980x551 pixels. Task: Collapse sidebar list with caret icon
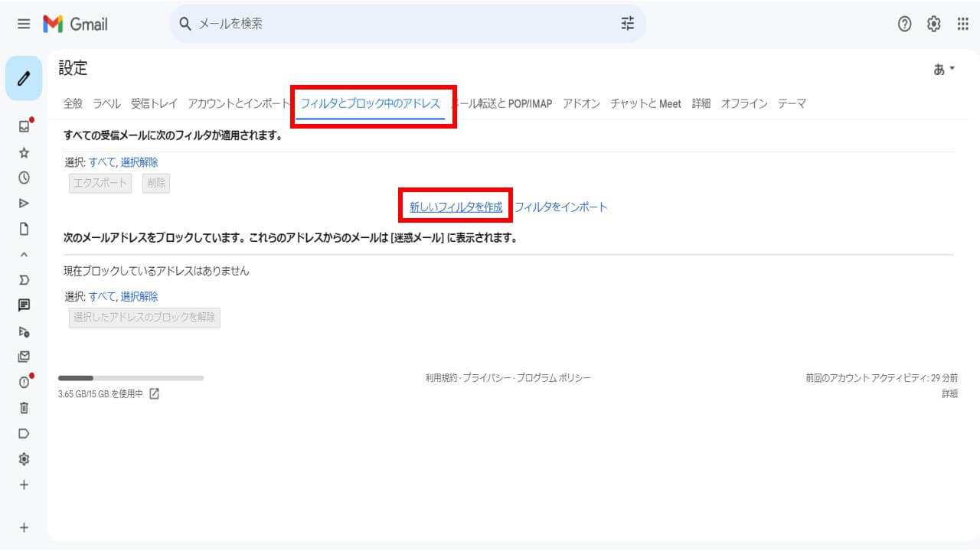(x=24, y=254)
